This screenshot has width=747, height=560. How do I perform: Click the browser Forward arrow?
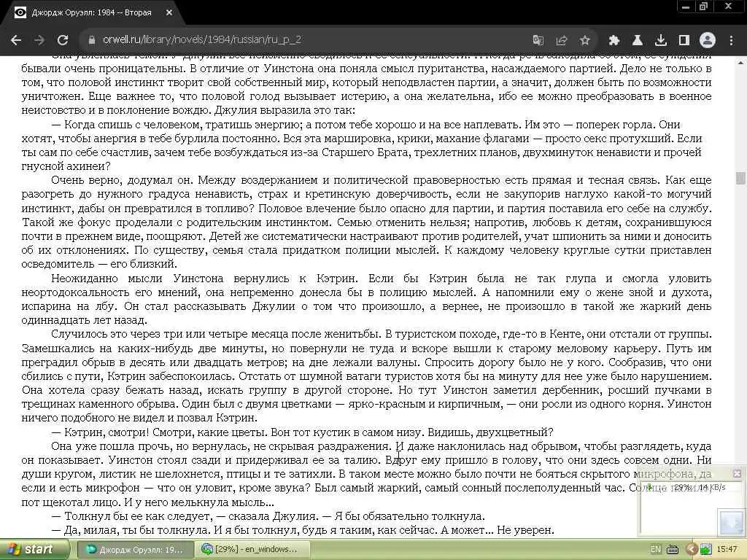[39, 40]
